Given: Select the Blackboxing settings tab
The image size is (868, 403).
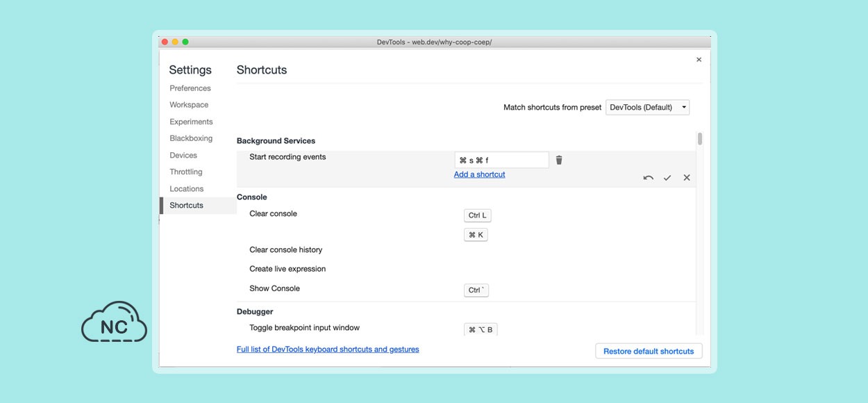Looking at the screenshot, I should point(191,138).
